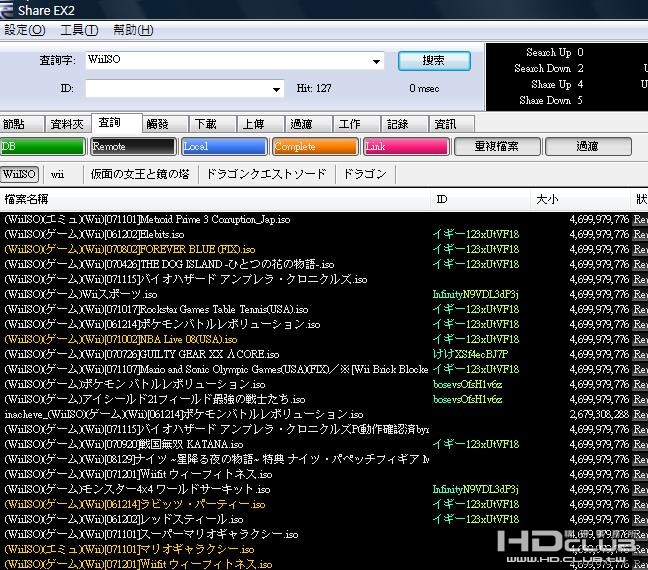The width and height of the screenshot is (648, 570).
Task: Toggle the green DB filter
Action: click(42, 146)
